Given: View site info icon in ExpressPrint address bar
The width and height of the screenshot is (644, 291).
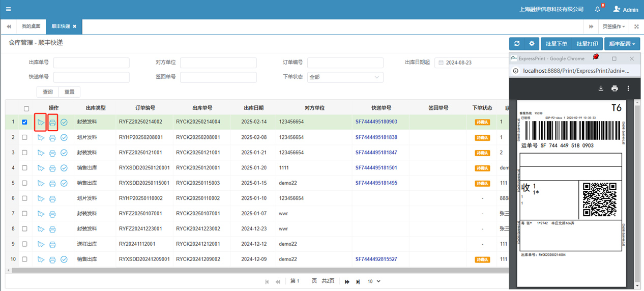Looking at the screenshot, I should [515, 71].
